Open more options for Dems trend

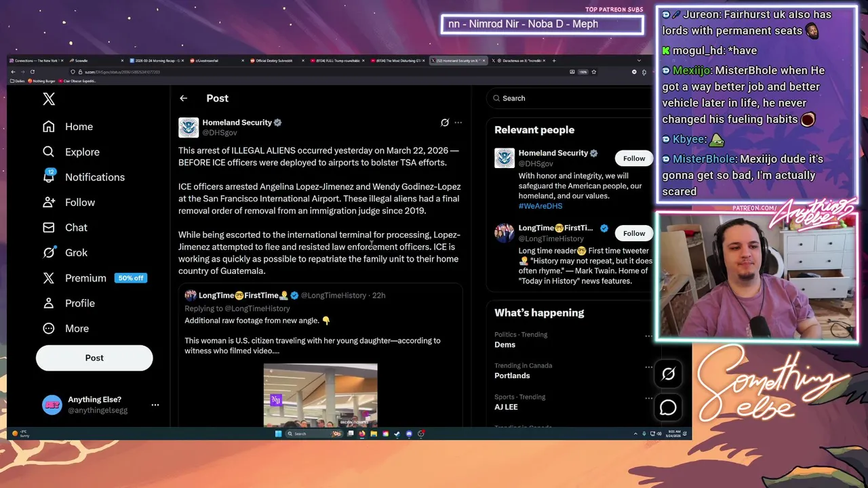[648, 335]
